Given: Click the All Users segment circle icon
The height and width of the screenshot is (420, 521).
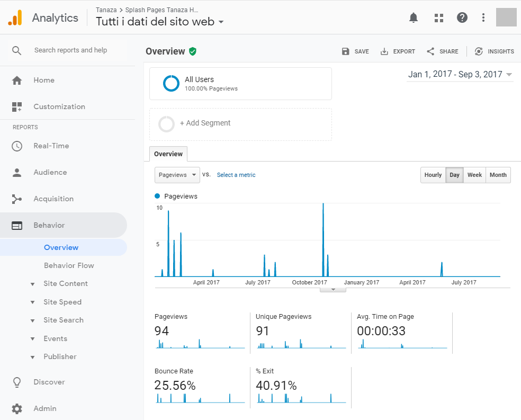Looking at the screenshot, I should (171, 83).
